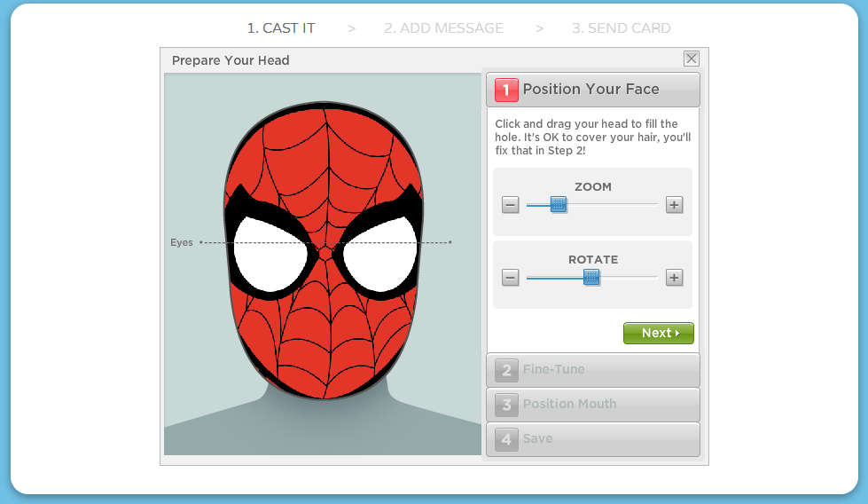The image size is (868, 504).
Task: Expand the Fine-Tune step
Action: (593, 370)
